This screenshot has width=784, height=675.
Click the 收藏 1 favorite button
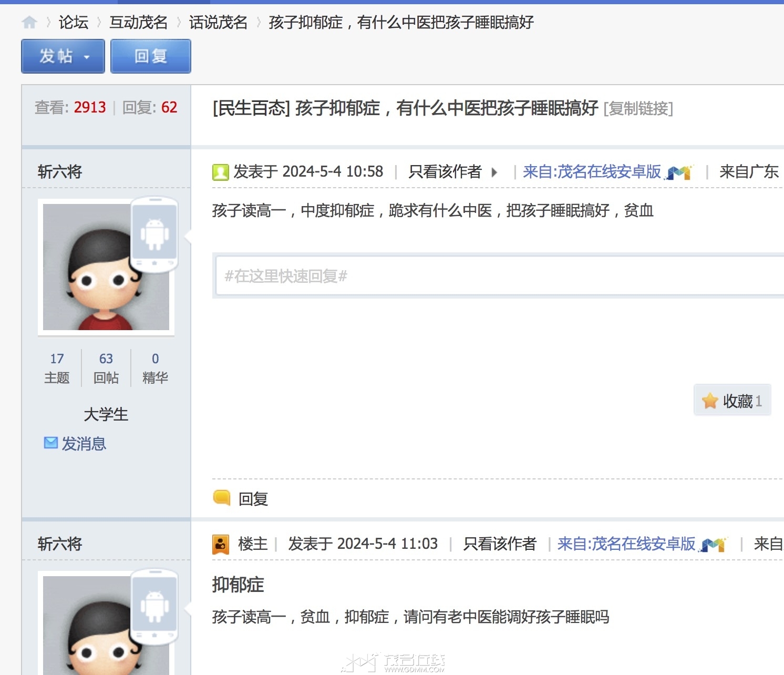(x=733, y=401)
